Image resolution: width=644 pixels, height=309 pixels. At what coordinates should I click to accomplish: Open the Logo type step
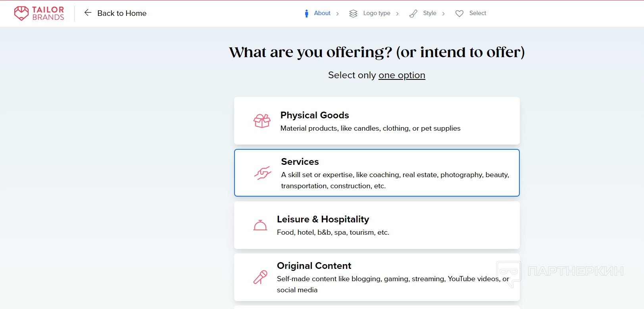[377, 13]
